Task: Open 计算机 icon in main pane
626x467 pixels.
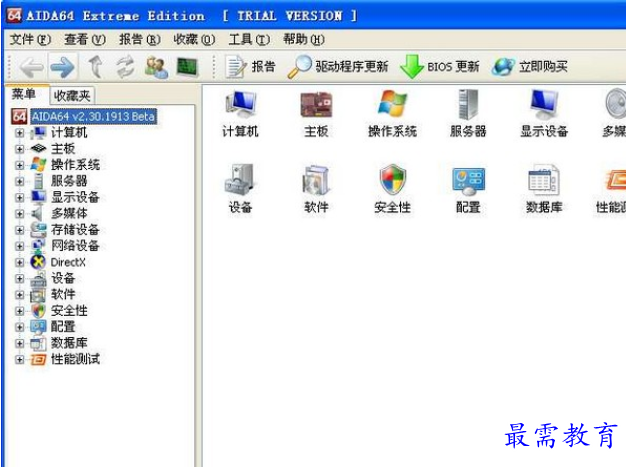Action: tap(240, 114)
